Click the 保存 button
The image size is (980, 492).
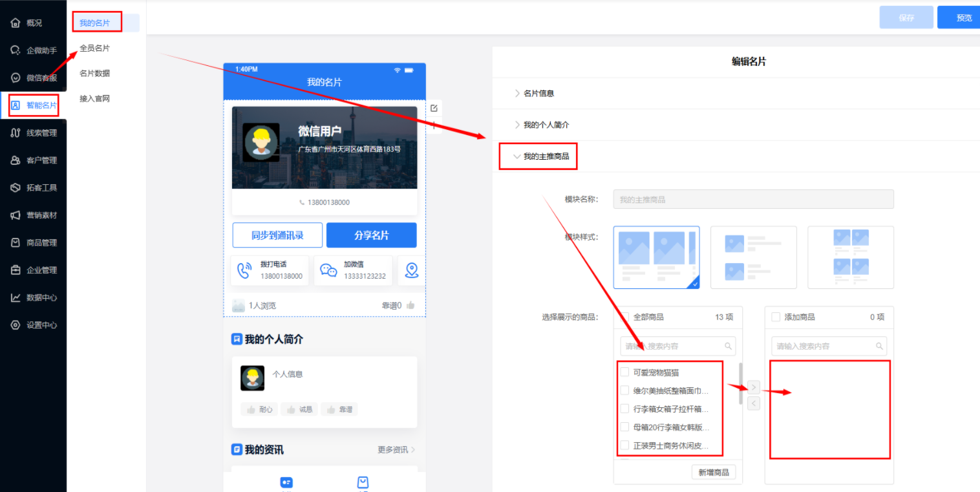906,17
